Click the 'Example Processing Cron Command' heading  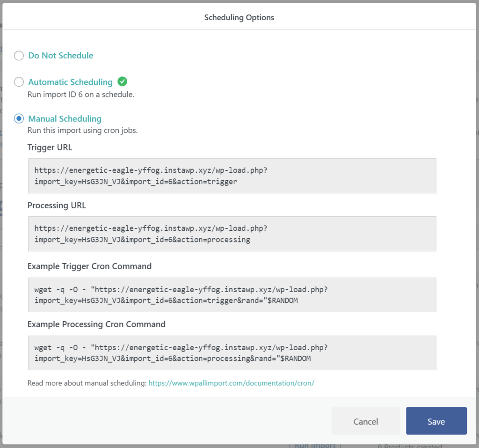[x=96, y=324]
